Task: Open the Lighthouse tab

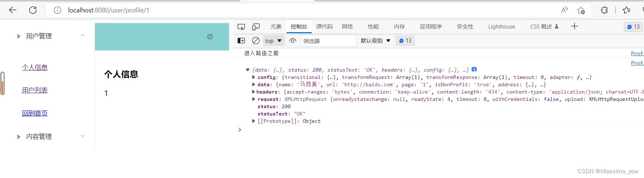Action: [x=502, y=27]
